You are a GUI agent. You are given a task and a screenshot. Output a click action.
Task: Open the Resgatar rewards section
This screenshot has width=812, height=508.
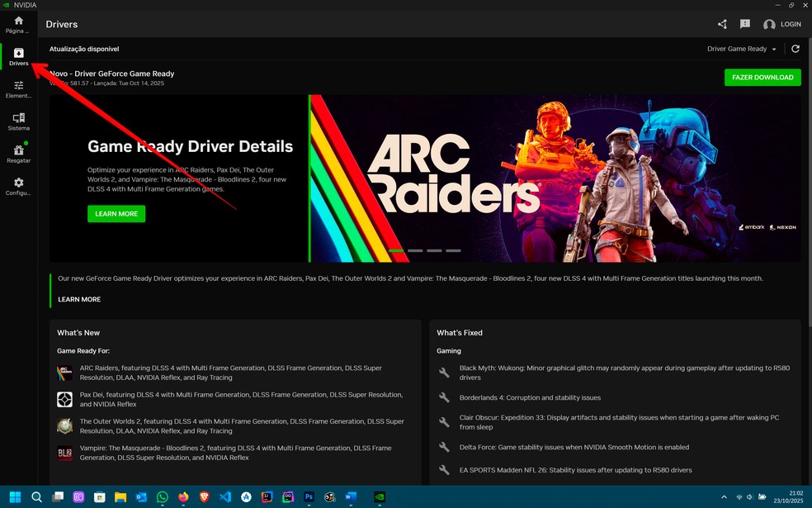(18, 154)
